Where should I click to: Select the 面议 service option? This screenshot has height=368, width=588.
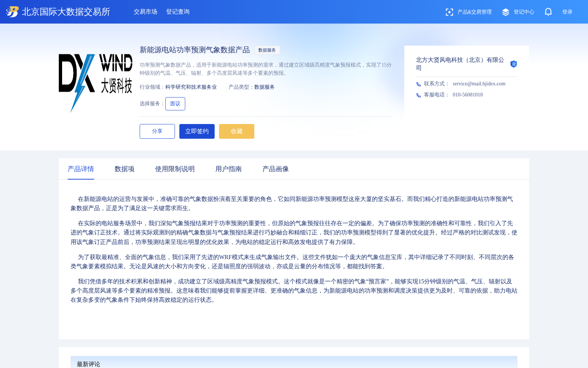tap(175, 104)
